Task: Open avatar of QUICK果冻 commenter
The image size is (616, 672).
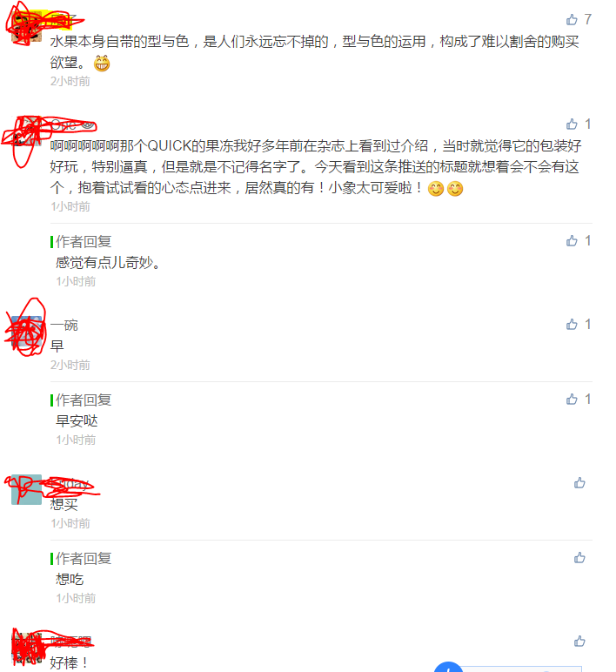Action: pos(27,131)
